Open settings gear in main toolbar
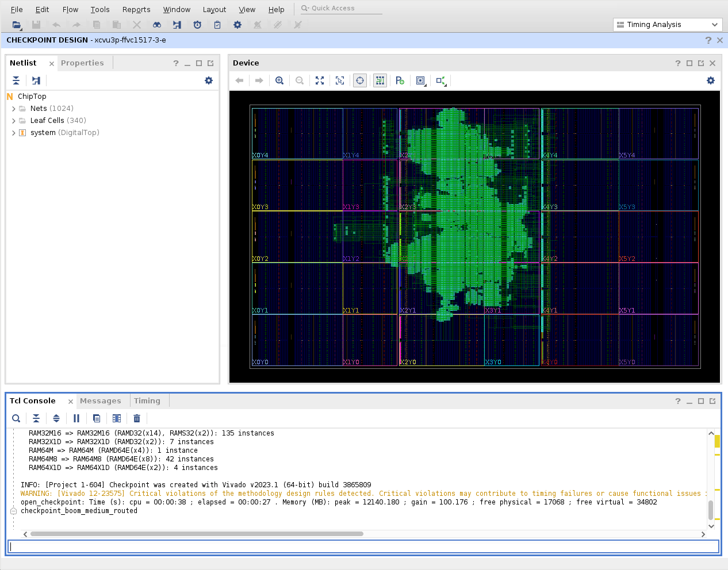Image resolution: width=728 pixels, height=570 pixels. 237,25
